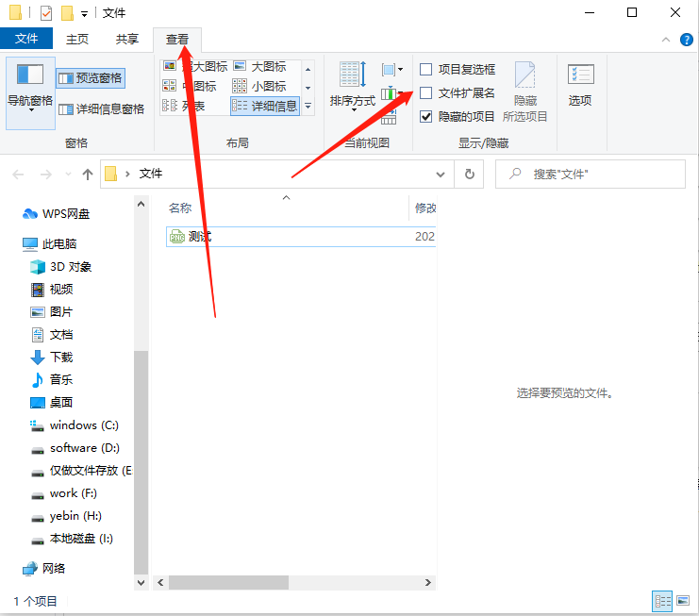Open work (F:) drive
Viewport: 699px width, 616px height.
point(63,493)
